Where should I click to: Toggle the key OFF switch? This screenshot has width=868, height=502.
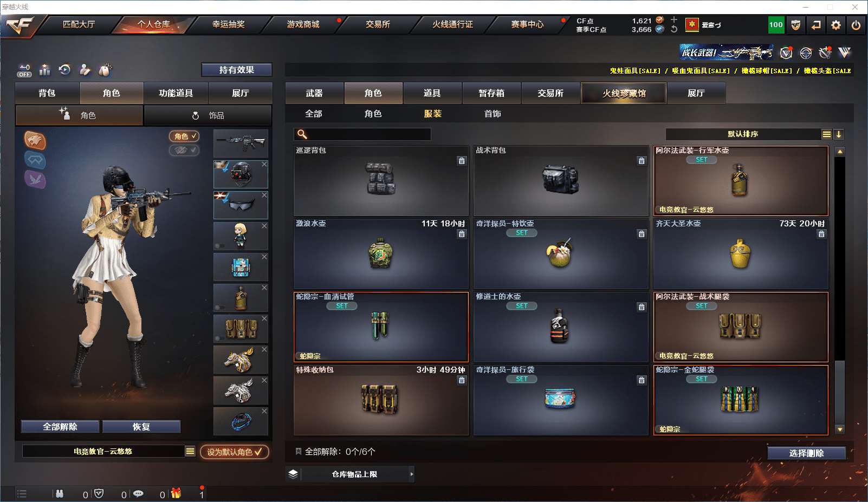coord(24,70)
